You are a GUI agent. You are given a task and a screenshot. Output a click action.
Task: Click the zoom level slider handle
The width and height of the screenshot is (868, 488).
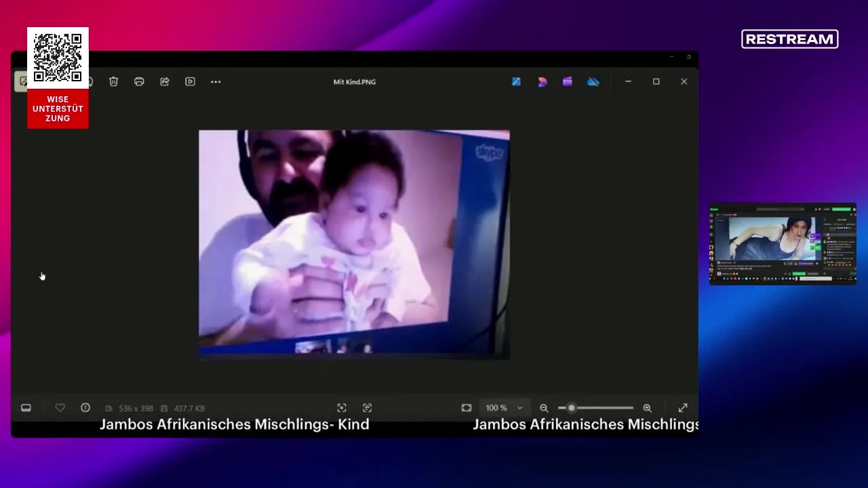click(x=571, y=408)
